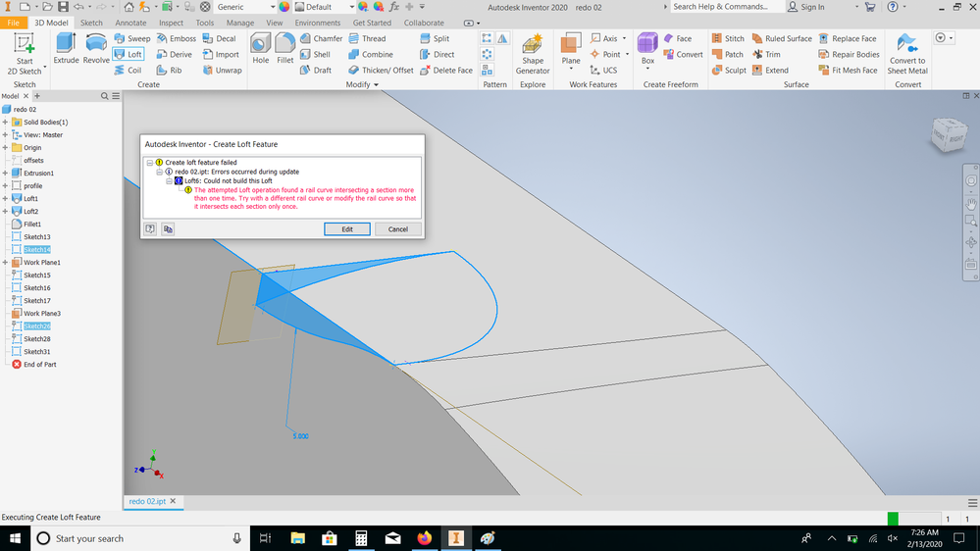Expand Work Plane1 node
The width and height of the screenshot is (980, 551).
5,263
